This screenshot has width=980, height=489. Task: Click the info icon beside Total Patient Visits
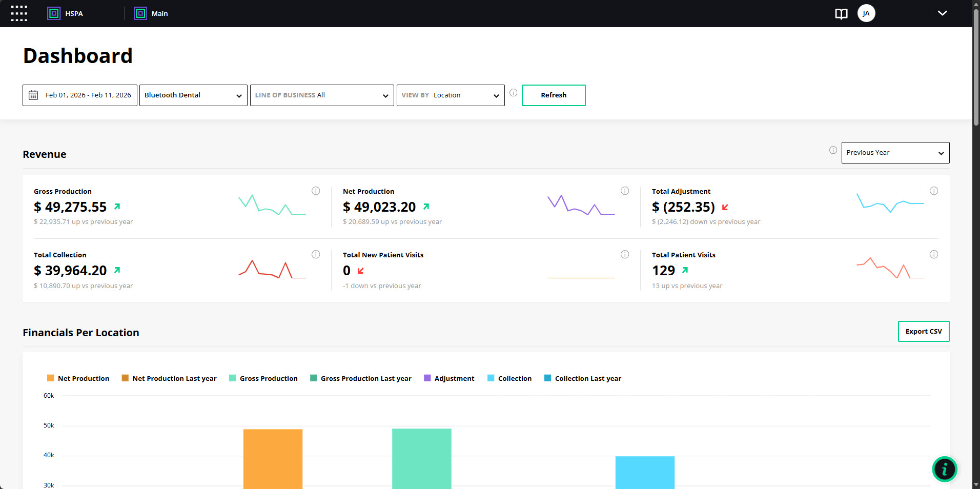(x=933, y=254)
